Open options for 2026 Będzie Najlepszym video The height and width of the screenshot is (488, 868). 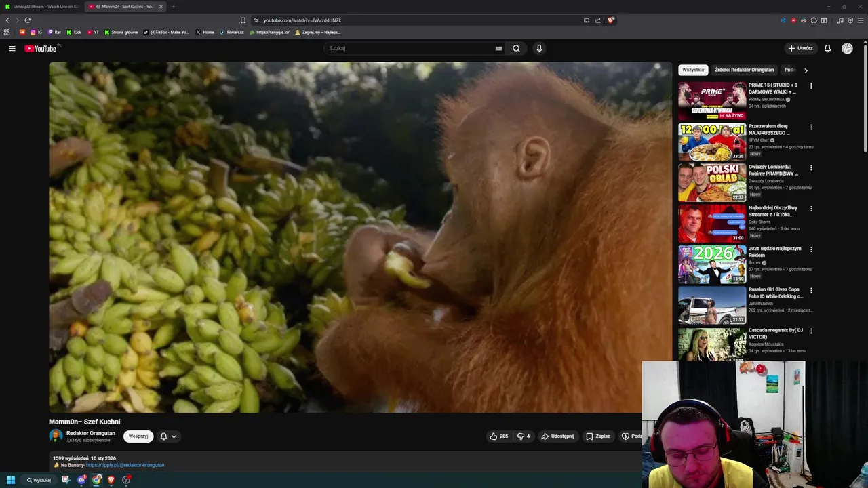811,249
